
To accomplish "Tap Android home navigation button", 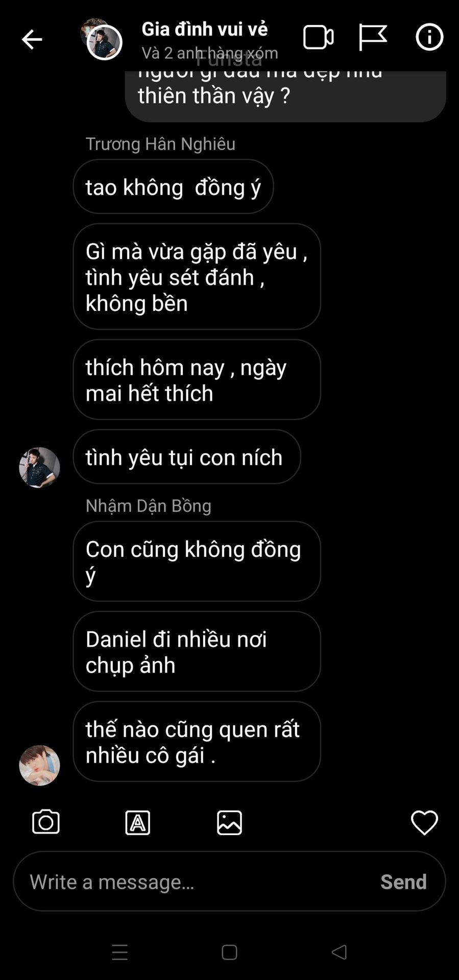I will click(229, 952).
